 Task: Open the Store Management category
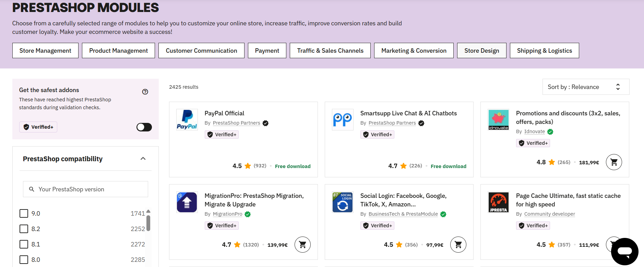pos(45,51)
